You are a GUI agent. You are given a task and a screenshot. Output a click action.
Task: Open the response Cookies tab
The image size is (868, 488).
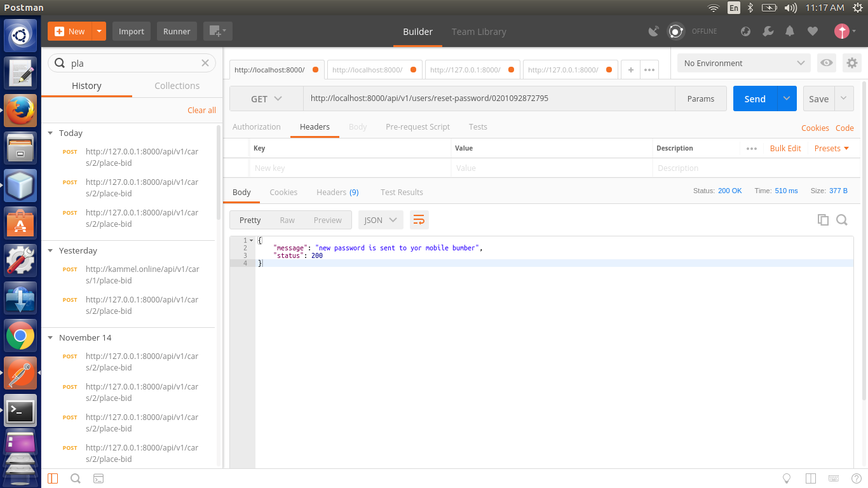283,192
